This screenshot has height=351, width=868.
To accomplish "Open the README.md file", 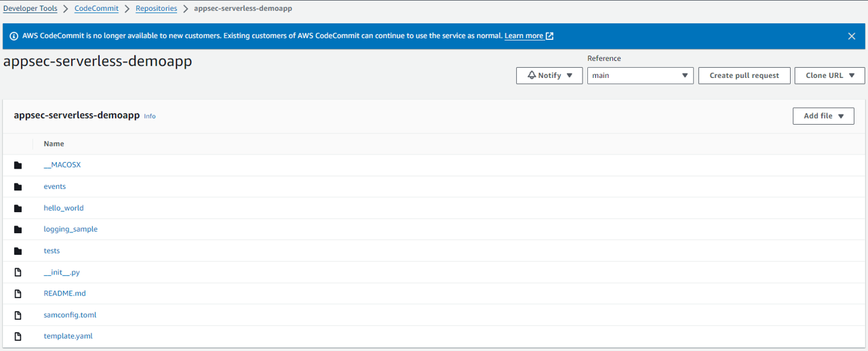I will (x=64, y=293).
